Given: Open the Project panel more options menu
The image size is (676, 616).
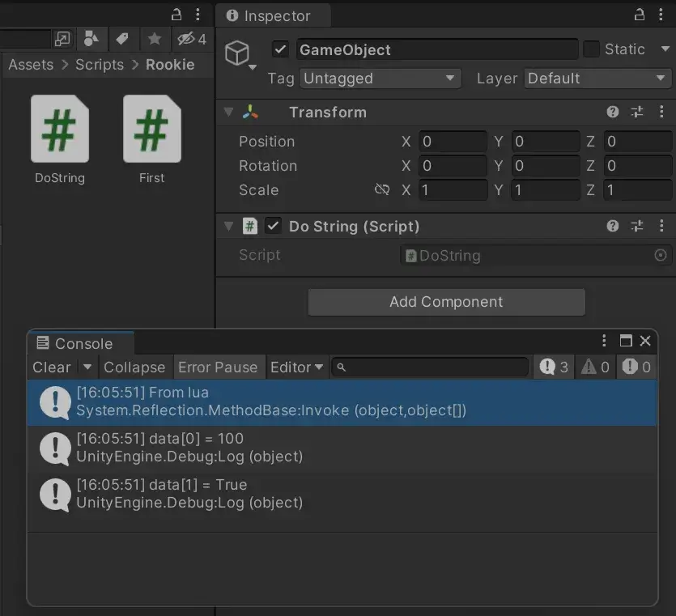Looking at the screenshot, I should pyautogui.click(x=198, y=15).
